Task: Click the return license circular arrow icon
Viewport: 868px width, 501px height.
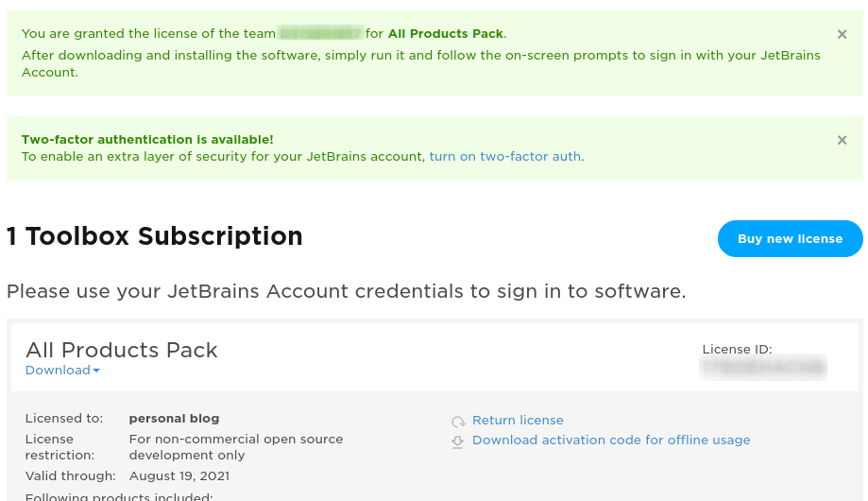Action: point(458,422)
